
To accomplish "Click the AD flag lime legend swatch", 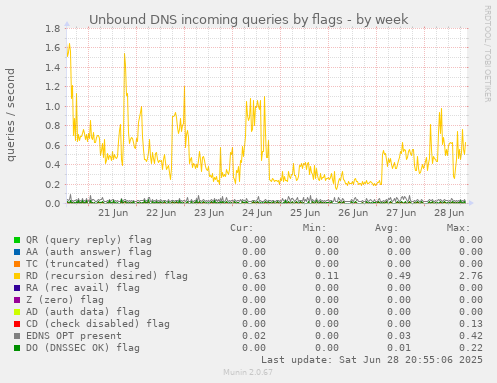I will pyautogui.click(x=17, y=312).
